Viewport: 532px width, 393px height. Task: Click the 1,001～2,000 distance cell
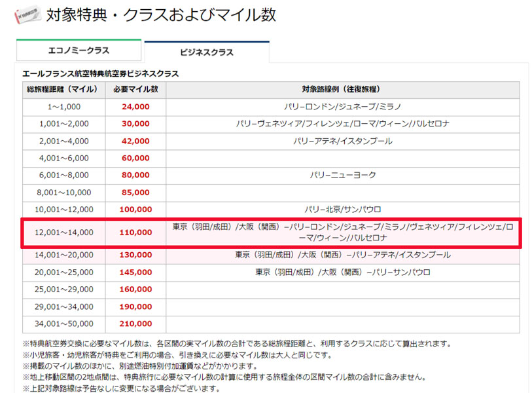[63, 124]
